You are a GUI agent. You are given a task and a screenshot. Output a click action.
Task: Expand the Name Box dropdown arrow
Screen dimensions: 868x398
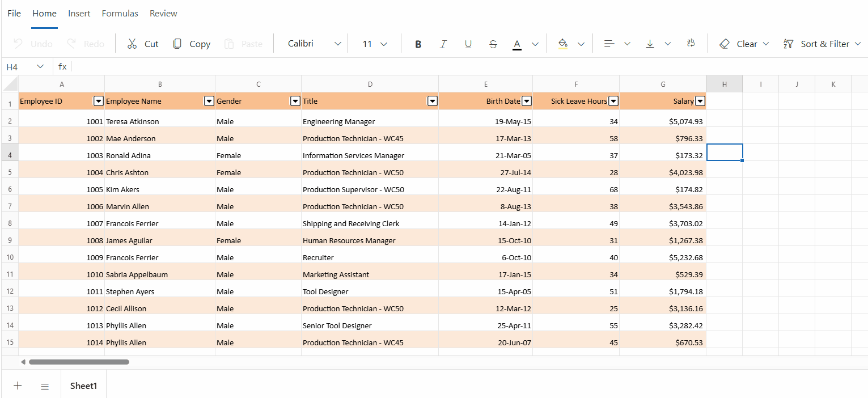coord(40,67)
